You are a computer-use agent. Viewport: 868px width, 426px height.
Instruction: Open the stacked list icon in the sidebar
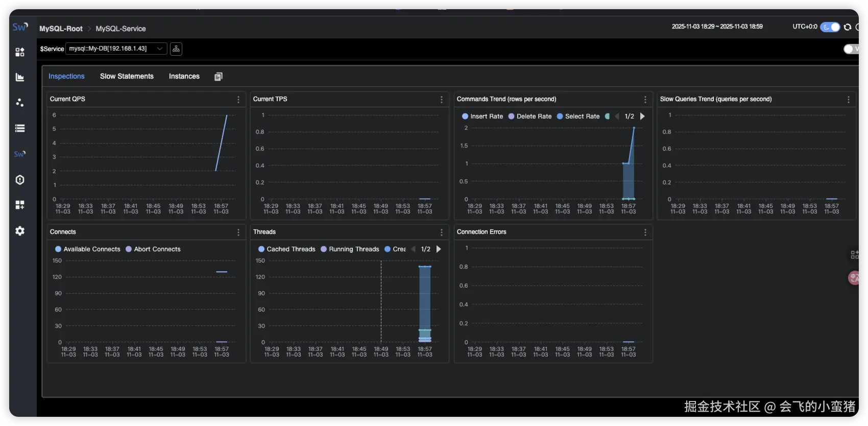(x=20, y=128)
